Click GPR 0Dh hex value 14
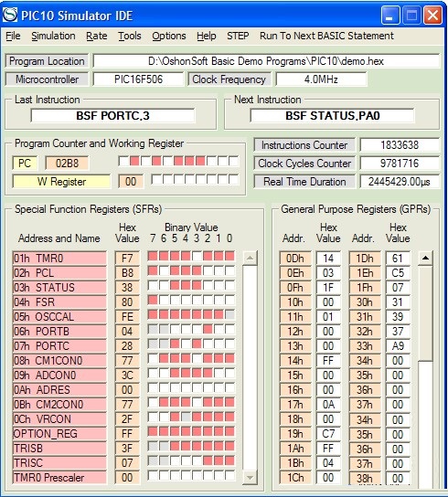Image resolution: width=448 pixels, height=497 pixels. (328, 259)
